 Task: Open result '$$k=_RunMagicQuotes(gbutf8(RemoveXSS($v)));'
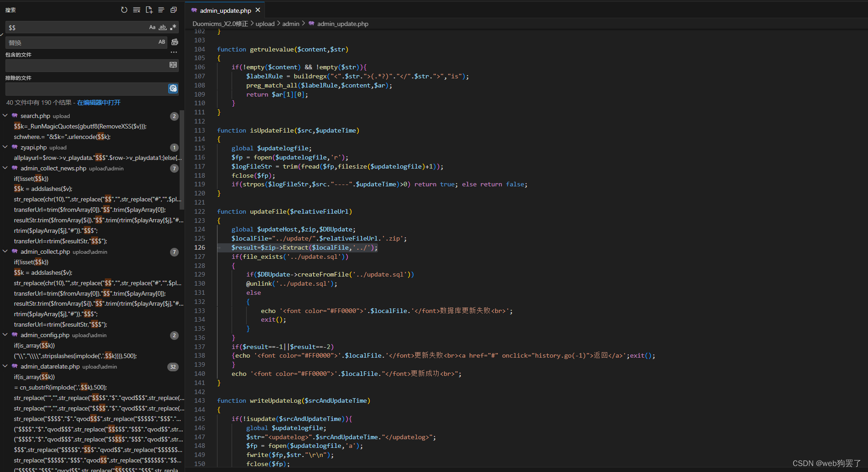click(x=80, y=126)
